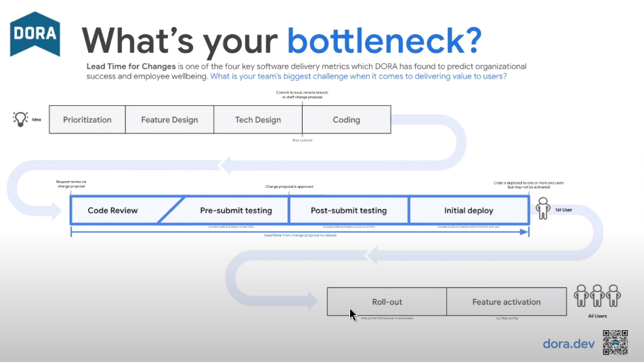Viewport: 644px width, 362px height.
Task: Select the Code Review stage
Action: click(x=112, y=211)
